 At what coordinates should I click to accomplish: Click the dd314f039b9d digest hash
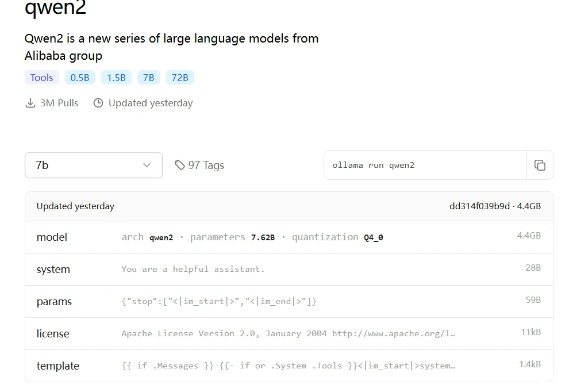[479, 206]
